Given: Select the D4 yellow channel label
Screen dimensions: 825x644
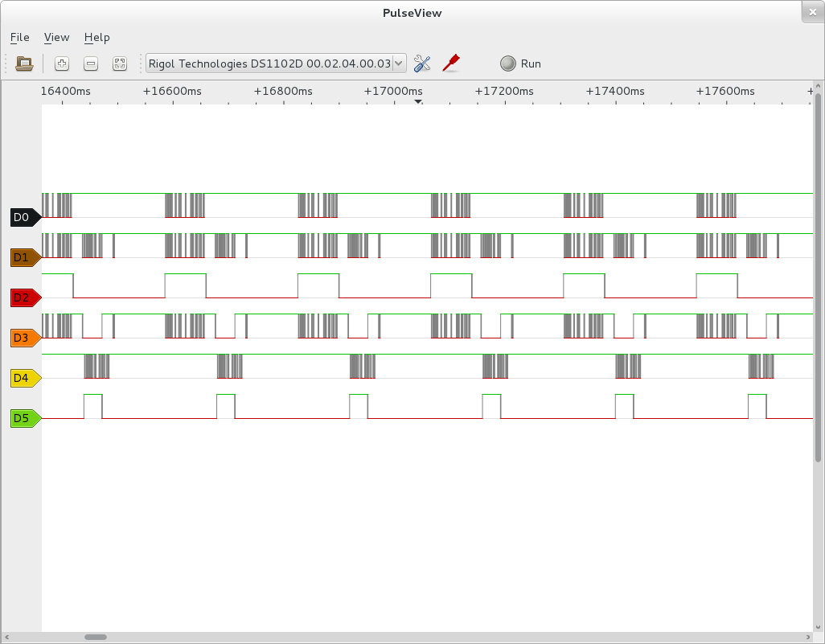Looking at the screenshot, I should pos(25,378).
